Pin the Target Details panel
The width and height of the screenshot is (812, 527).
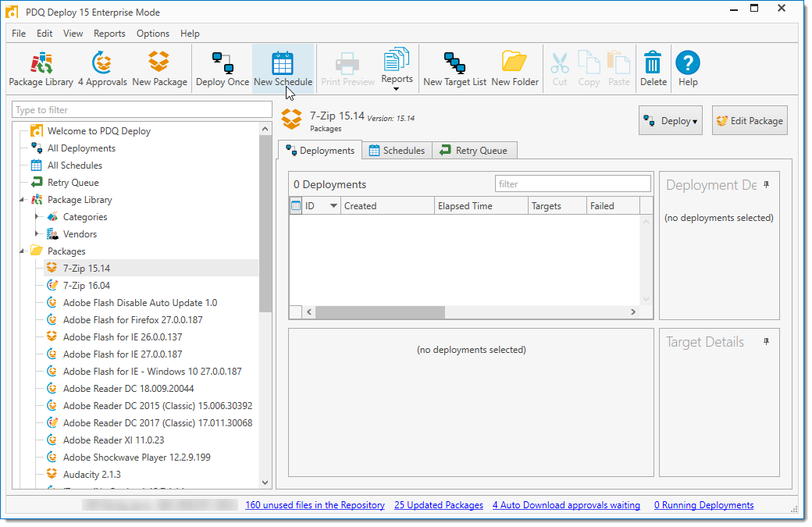pos(767,342)
